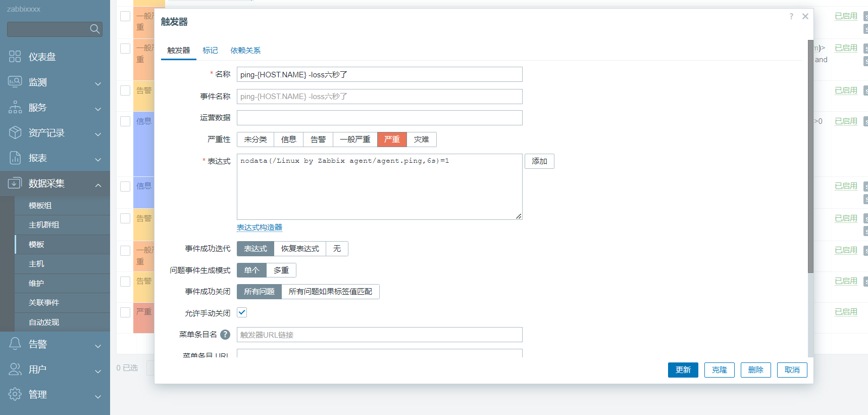Switch to the 依赖关系 tab

pyautogui.click(x=245, y=51)
